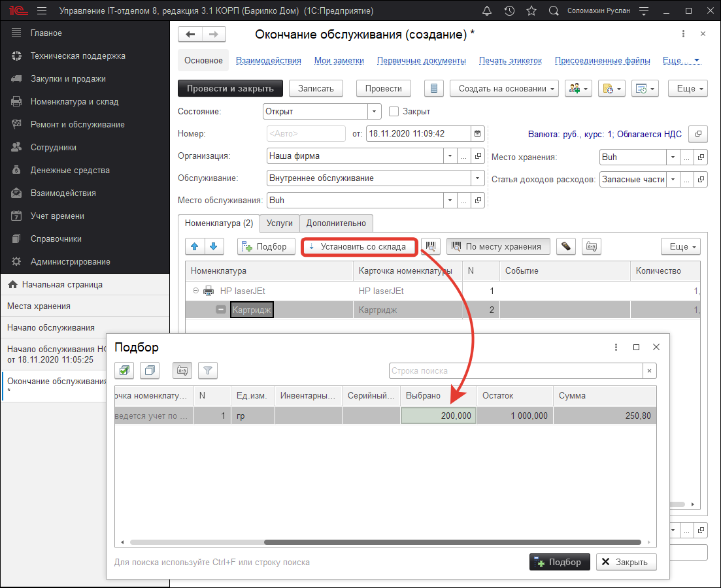Click the notifications bell icon

(487, 11)
